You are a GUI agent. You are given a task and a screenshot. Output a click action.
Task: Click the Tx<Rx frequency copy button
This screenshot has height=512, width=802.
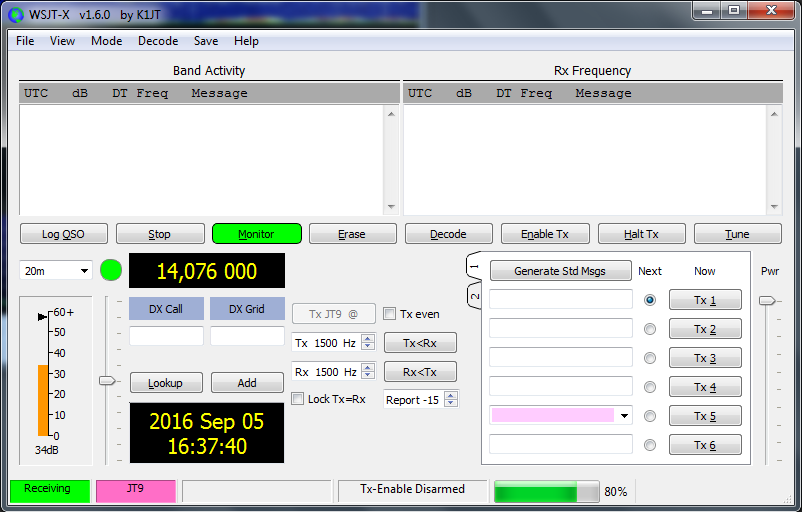coord(420,343)
